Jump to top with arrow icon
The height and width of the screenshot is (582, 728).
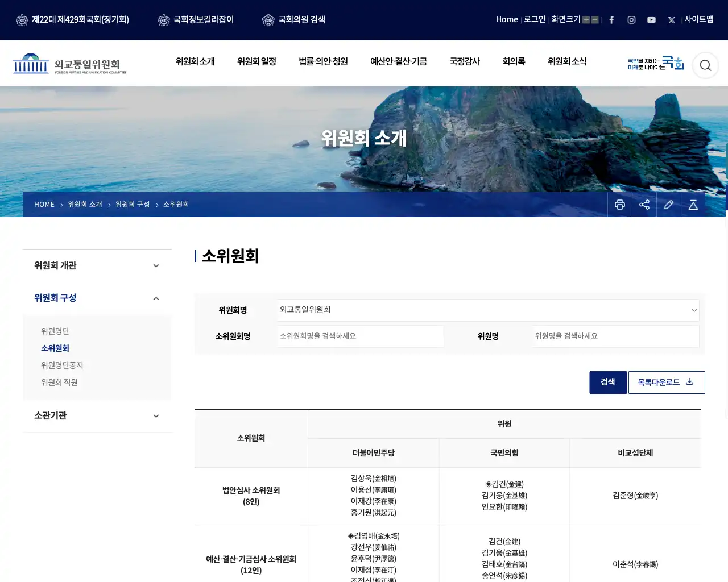coord(693,205)
